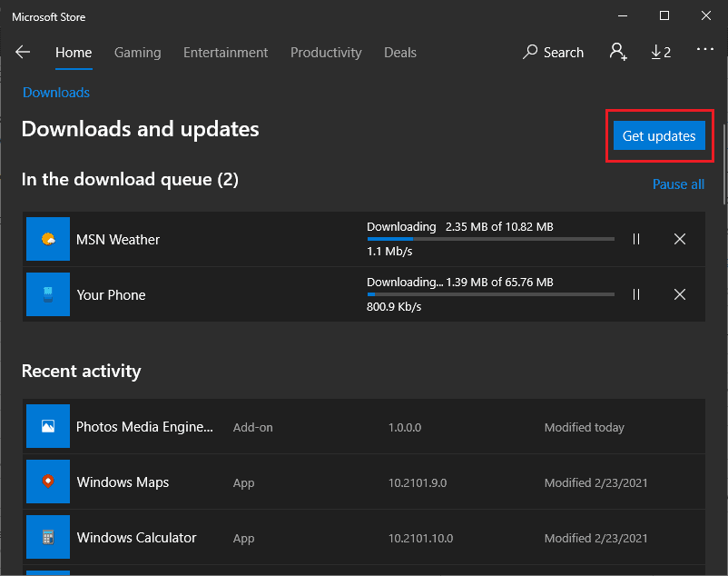Open the Windows Calculator activity row
The width and height of the screenshot is (728, 576).
363,537
